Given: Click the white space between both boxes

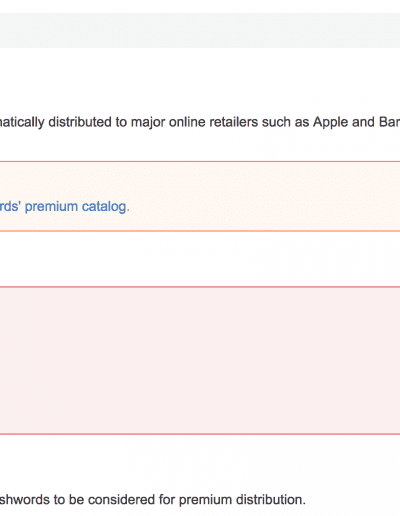Looking at the screenshot, I should [x=200, y=259].
